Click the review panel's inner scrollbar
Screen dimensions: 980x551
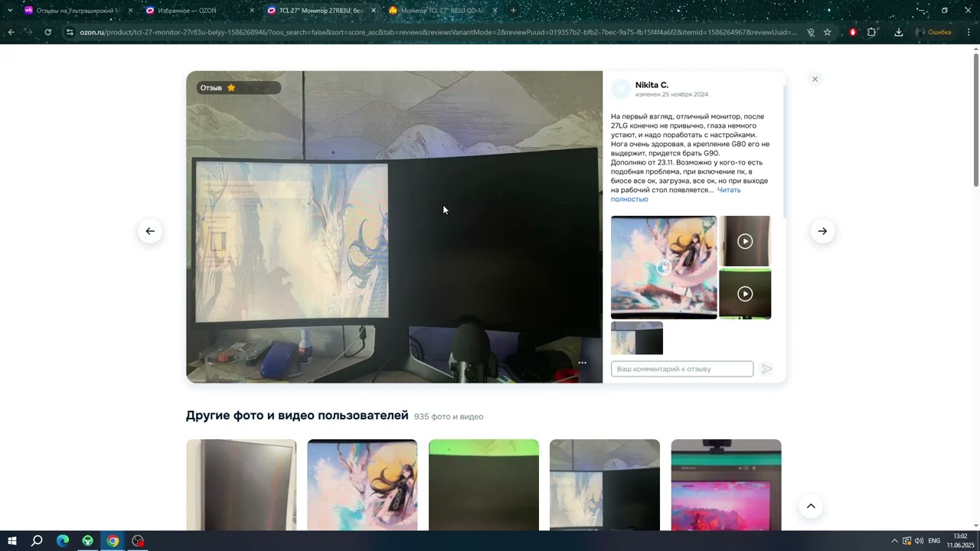point(784,151)
